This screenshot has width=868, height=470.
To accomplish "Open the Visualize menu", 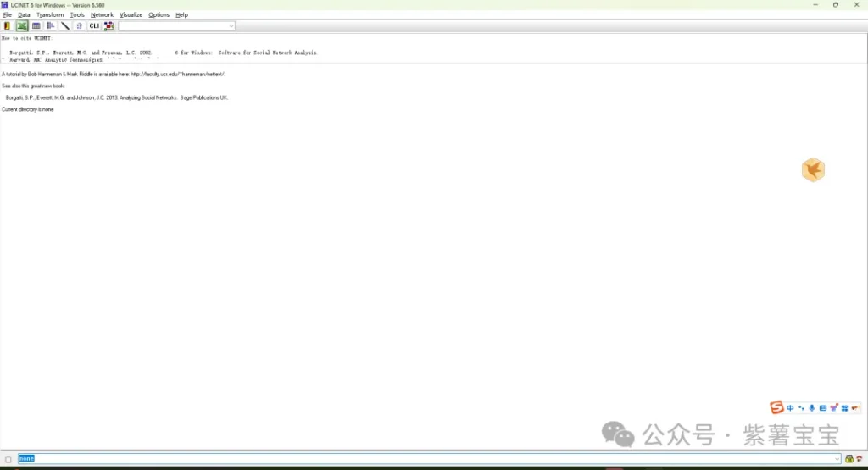I will click(x=131, y=15).
